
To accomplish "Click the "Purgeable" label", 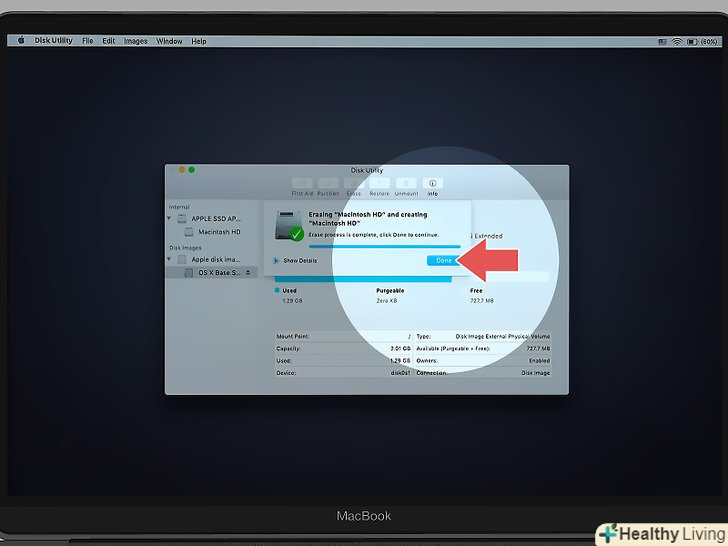I will point(390,291).
